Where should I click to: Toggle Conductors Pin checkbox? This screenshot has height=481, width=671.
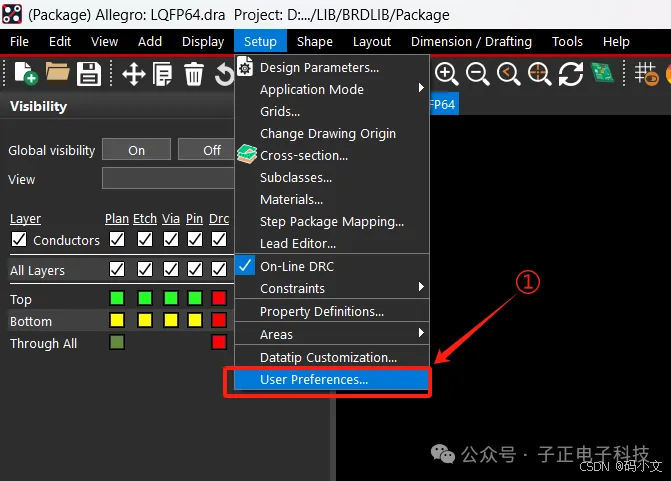[x=195, y=239]
